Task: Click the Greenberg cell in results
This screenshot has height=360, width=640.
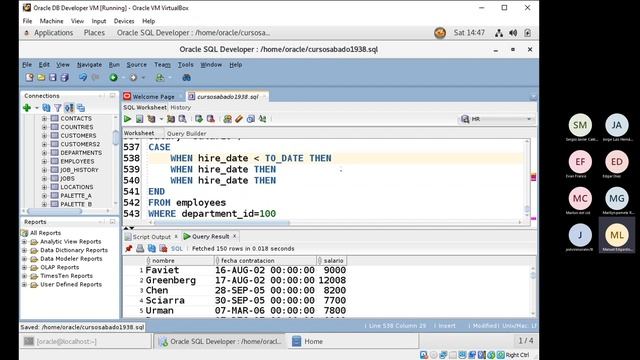Action: (171, 280)
